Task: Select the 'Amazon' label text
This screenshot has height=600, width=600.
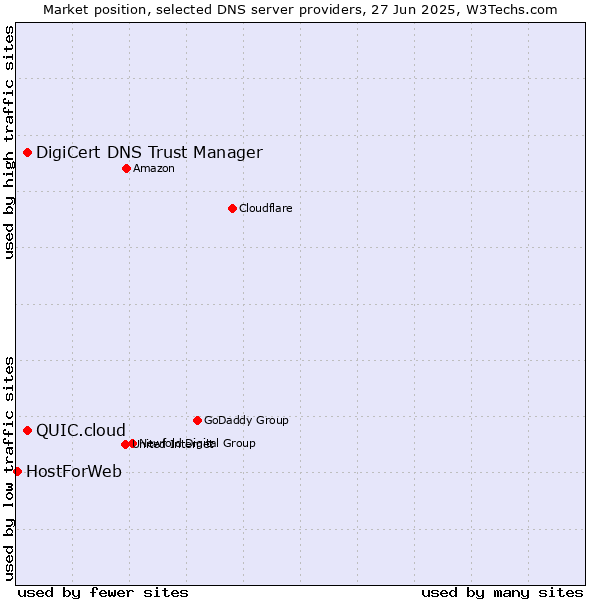Action: coord(154,168)
